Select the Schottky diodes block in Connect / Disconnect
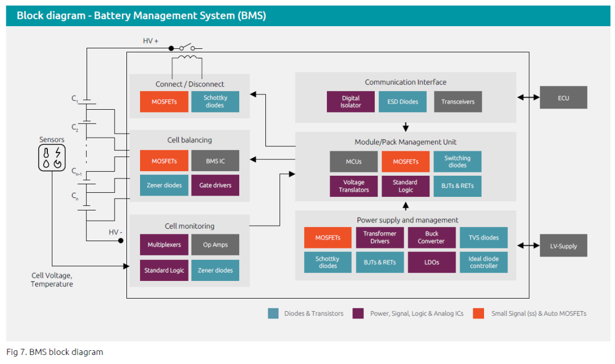The width and height of the screenshot is (615, 364). (x=215, y=101)
